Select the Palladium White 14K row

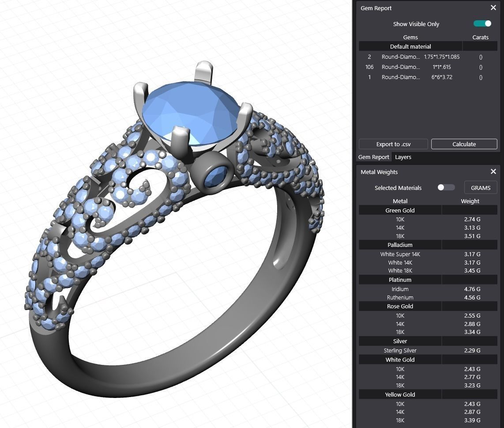pos(428,263)
